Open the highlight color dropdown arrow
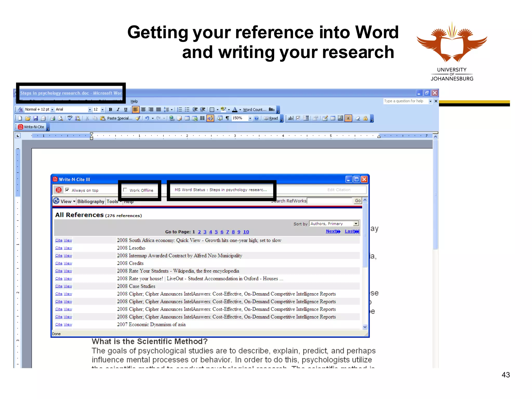Viewport: 532px width, 399px height. coord(229,110)
